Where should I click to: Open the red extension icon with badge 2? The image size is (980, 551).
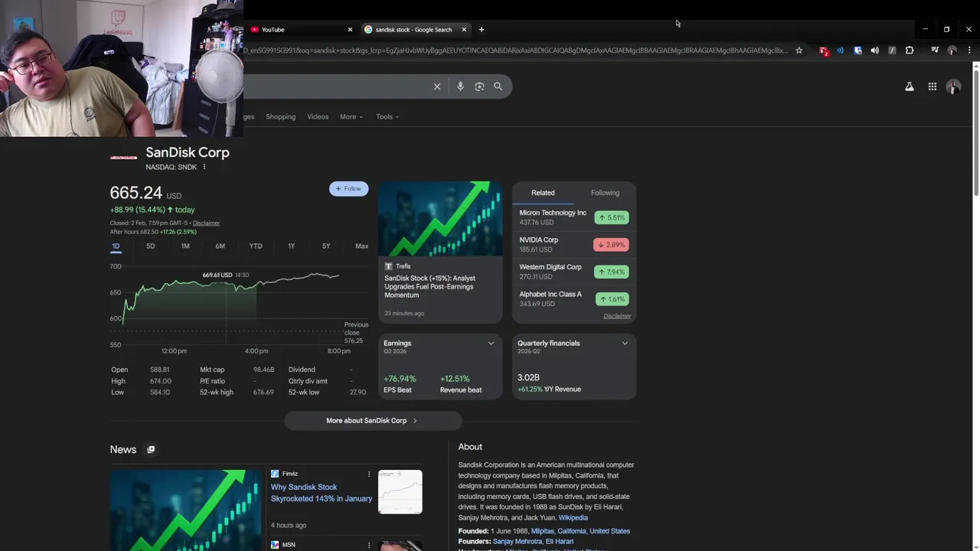tap(824, 51)
